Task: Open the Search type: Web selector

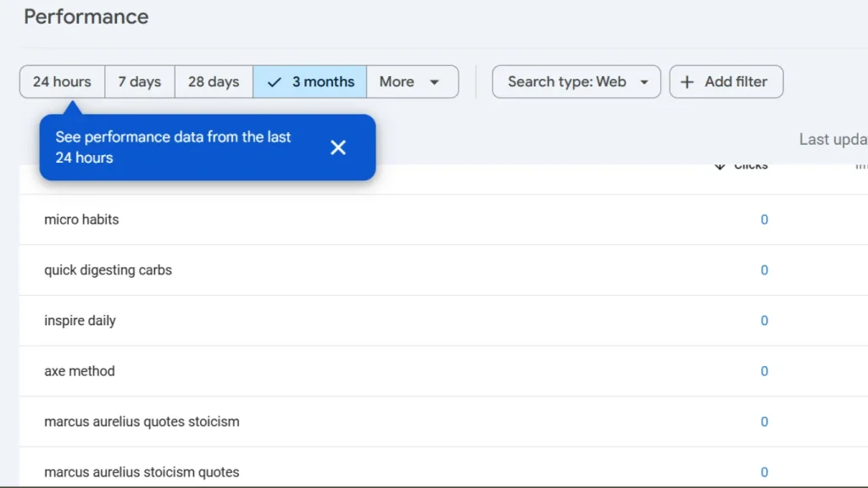Action: click(576, 81)
